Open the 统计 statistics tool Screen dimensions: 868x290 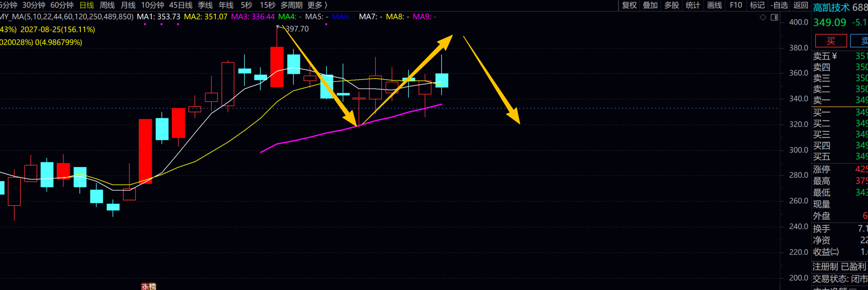(x=693, y=5)
